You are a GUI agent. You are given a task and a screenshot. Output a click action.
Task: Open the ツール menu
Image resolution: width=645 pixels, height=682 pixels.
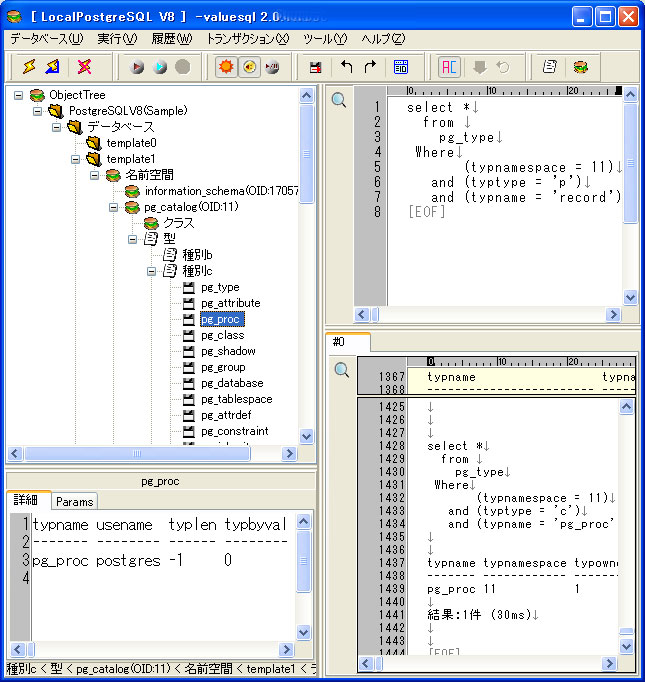pos(325,39)
